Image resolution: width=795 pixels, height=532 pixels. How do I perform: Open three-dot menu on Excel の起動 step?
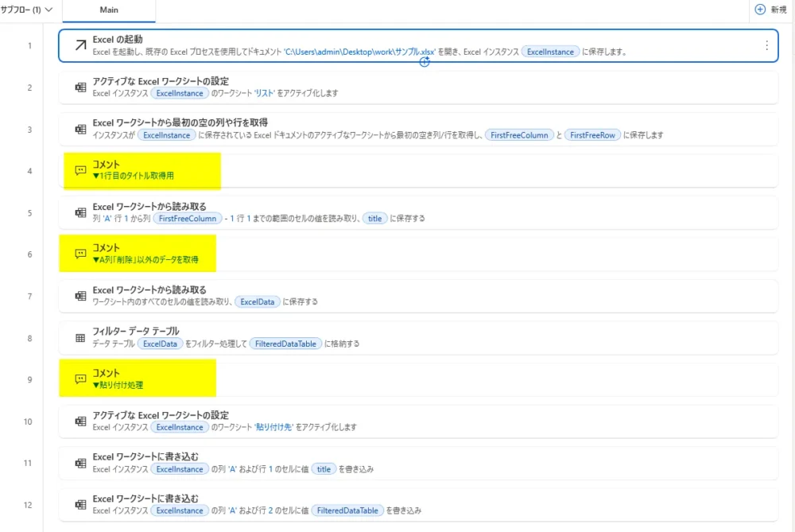(766, 45)
